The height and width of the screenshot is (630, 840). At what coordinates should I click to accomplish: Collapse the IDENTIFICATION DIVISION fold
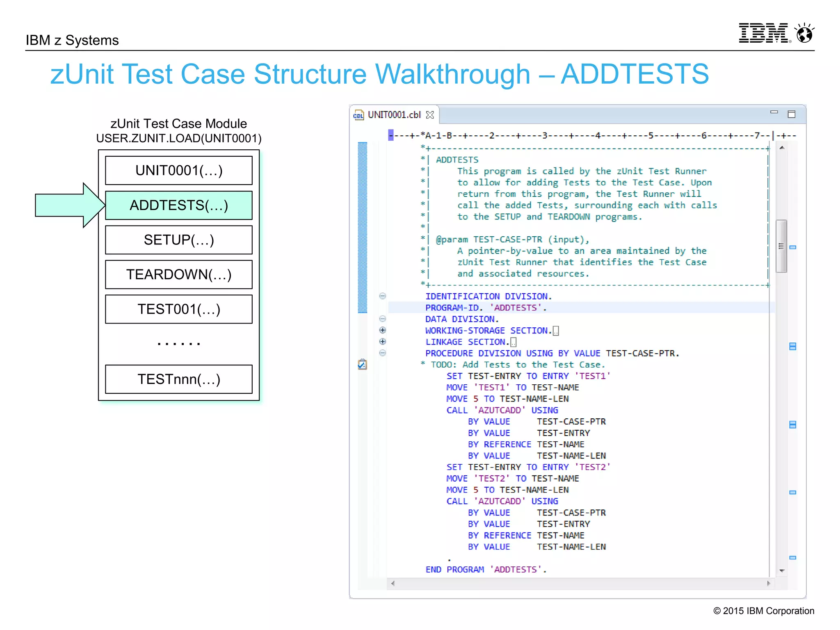click(x=383, y=296)
